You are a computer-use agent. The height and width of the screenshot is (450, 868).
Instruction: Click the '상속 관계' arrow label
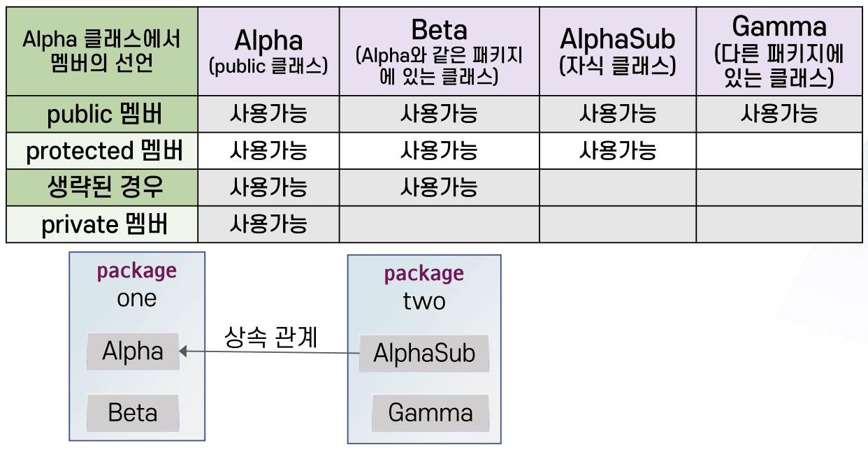pos(271,337)
